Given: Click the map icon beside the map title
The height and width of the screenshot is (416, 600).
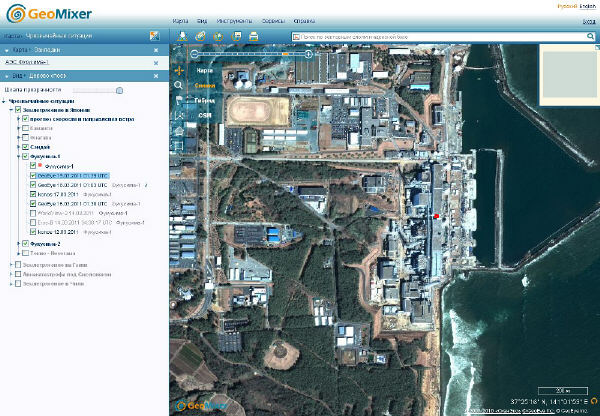Looking at the screenshot, I should coord(155,36).
